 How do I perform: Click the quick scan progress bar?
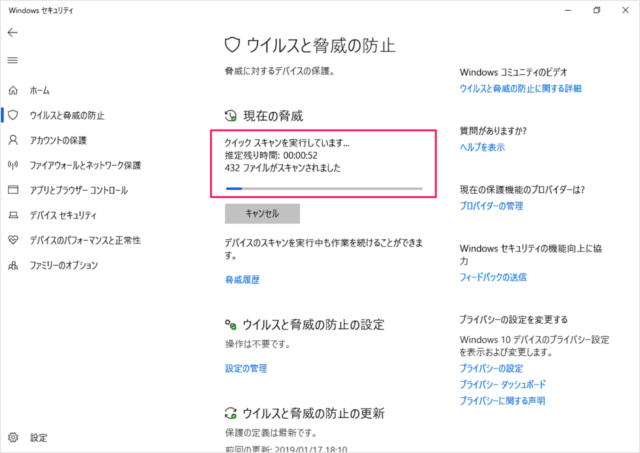(324, 189)
